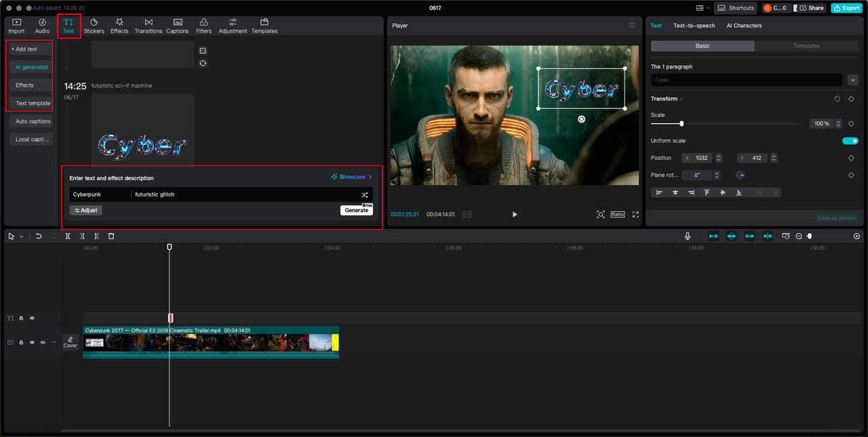Click the Export button

coord(846,8)
